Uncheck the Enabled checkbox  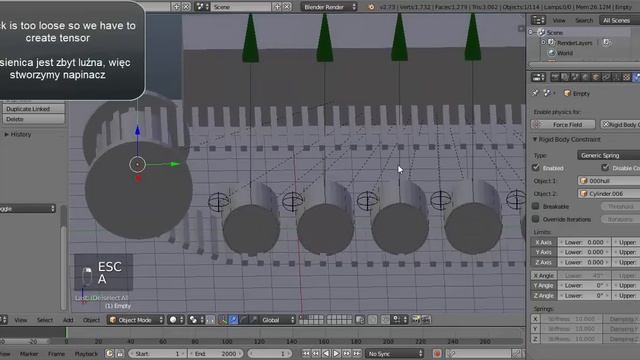[x=536, y=167]
